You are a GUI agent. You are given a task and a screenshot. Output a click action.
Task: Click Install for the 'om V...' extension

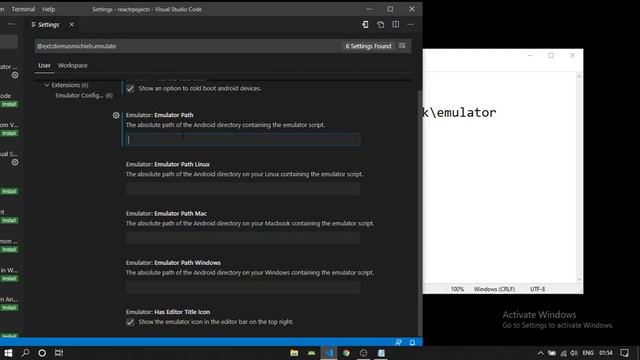point(9,133)
